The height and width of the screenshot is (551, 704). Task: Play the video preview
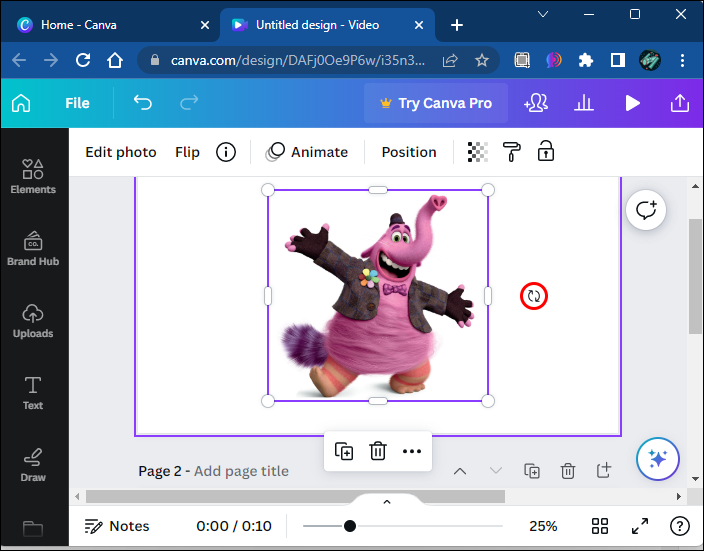(633, 103)
